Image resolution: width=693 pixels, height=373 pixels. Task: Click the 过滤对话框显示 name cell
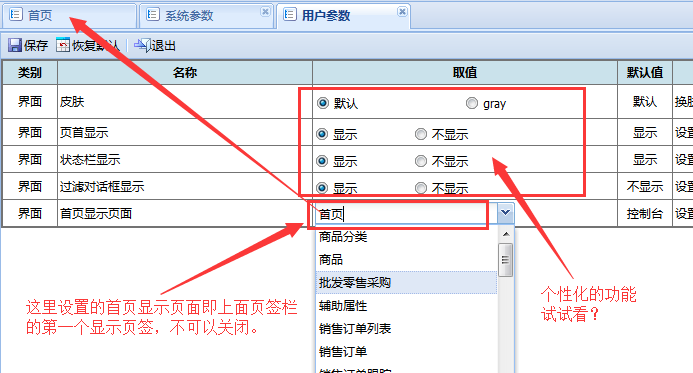click(x=185, y=186)
